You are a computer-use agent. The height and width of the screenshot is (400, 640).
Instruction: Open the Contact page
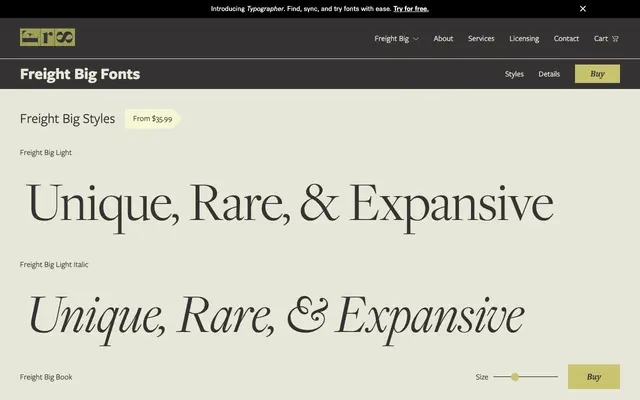tap(566, 38)
